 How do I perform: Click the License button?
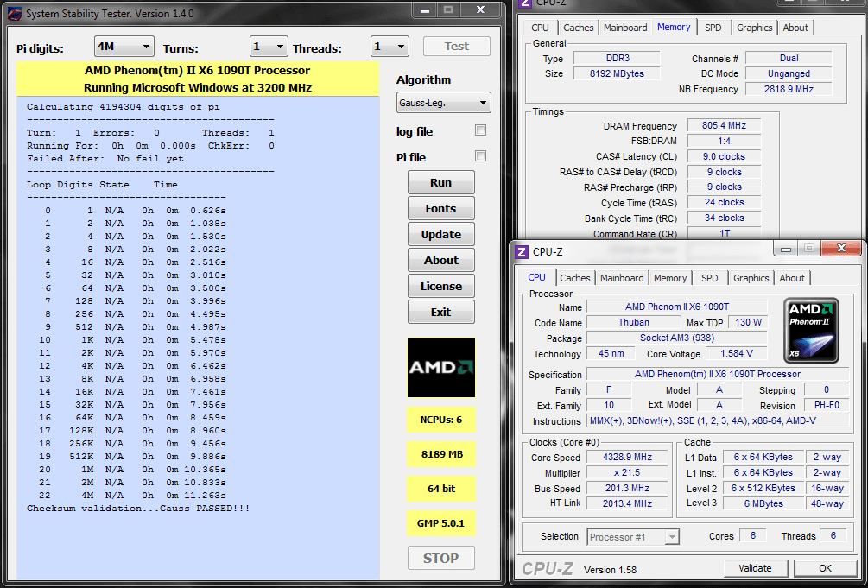coord(441,287)
